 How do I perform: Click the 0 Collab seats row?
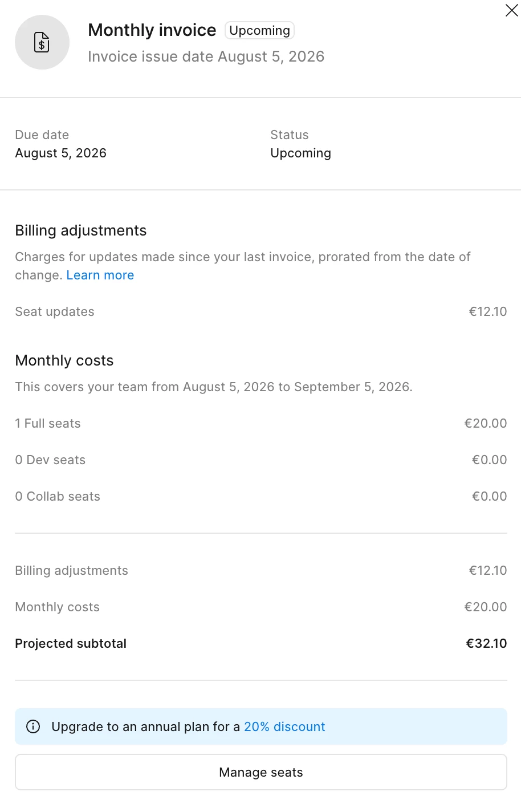click(x=261, y=496)
